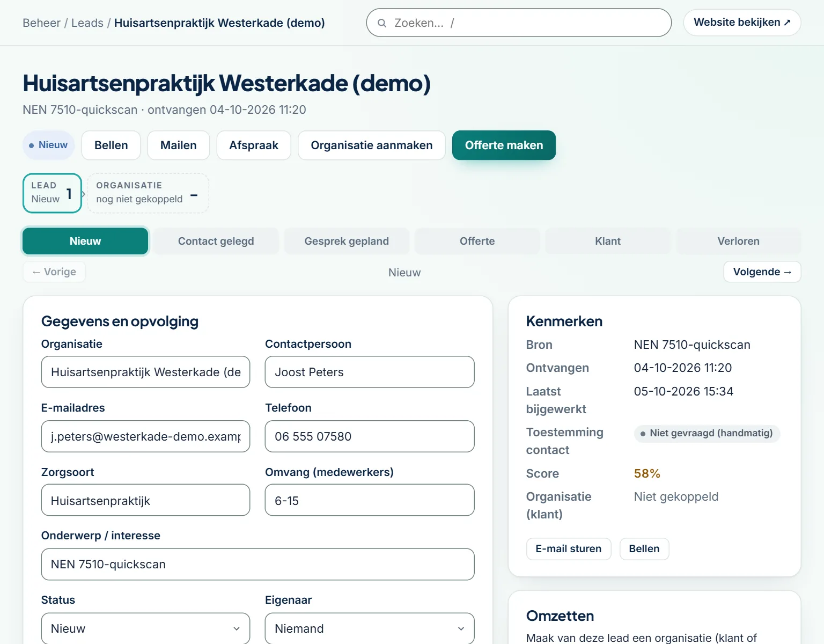Viewport: 824px width, 644px height.
Task: Click the Kenmerken heading
Action: coord(564,321)
